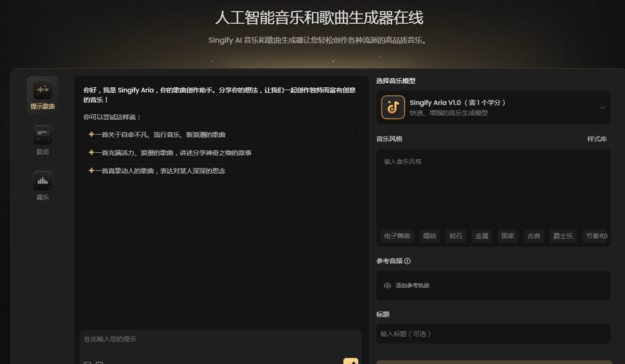Click the 歌词 tab label
This screenshot has width=625, height=364.
click(43, 152)
